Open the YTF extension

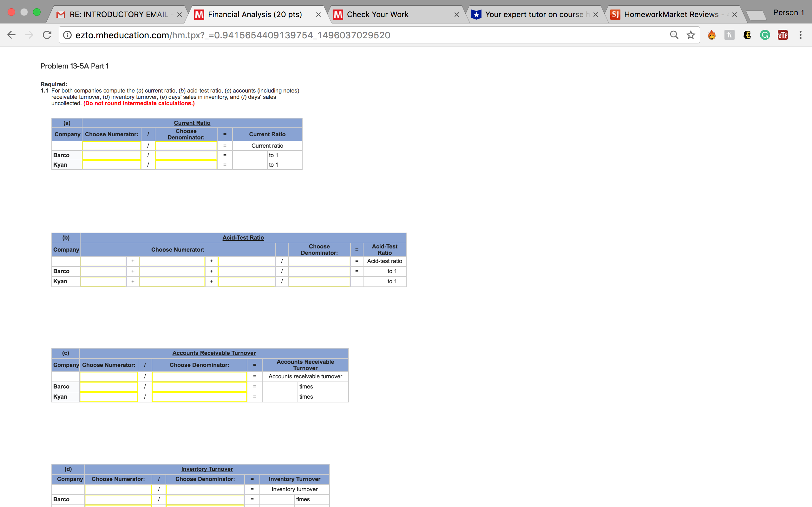(x=783, y=35)
